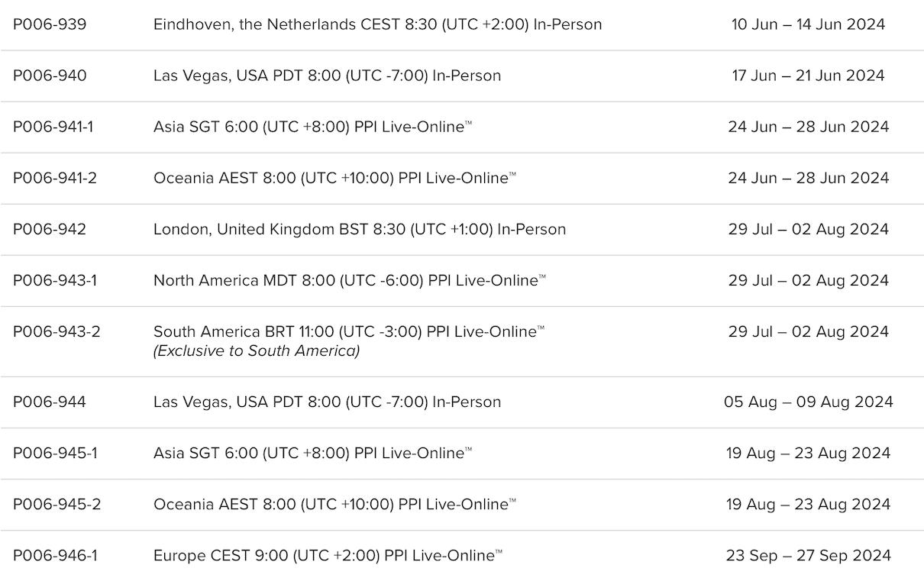924x581 pixels.
Task: Click the 10 Jun – 14 Jun 2024 date
Action: [x=808, y=24]
